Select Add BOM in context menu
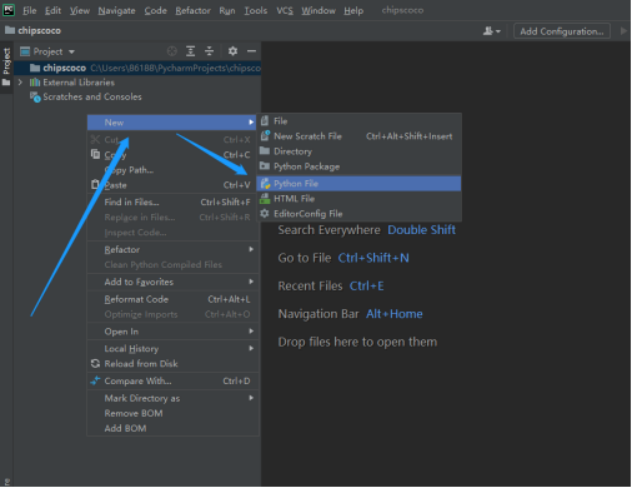The image size is (633, 488). coord(173,428)
